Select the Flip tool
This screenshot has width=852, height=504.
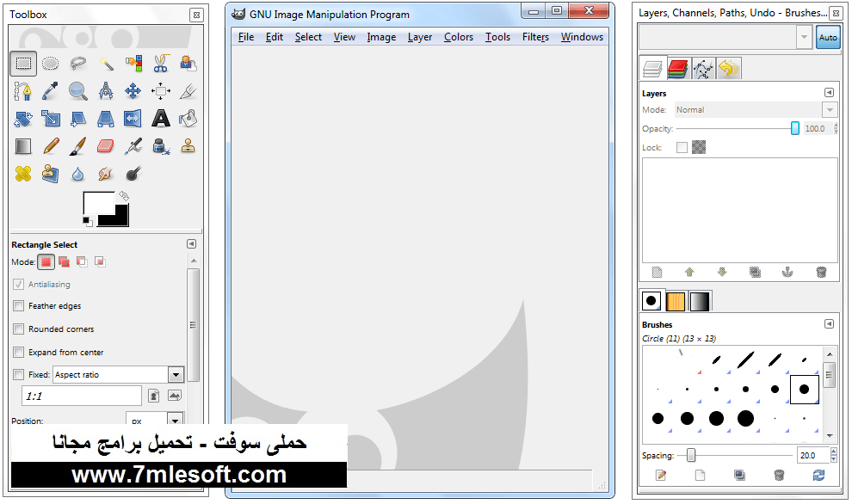(x=133, y=119)
